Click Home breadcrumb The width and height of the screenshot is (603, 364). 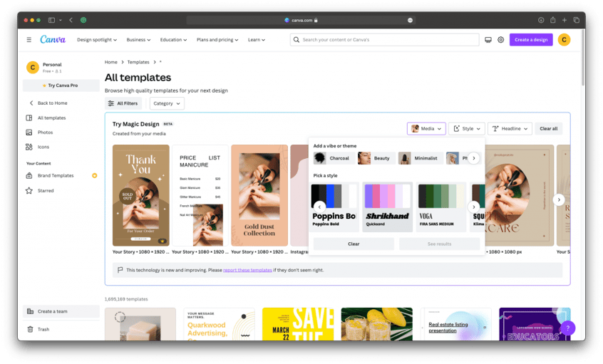click(x=110, y=62)
